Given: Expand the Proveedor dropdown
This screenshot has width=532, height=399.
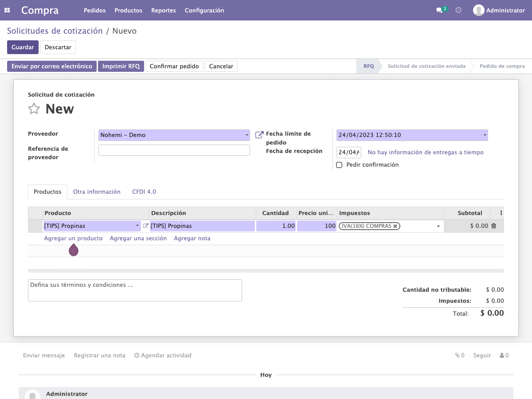Looking at the screenshot, I should (x=247, y=135).
